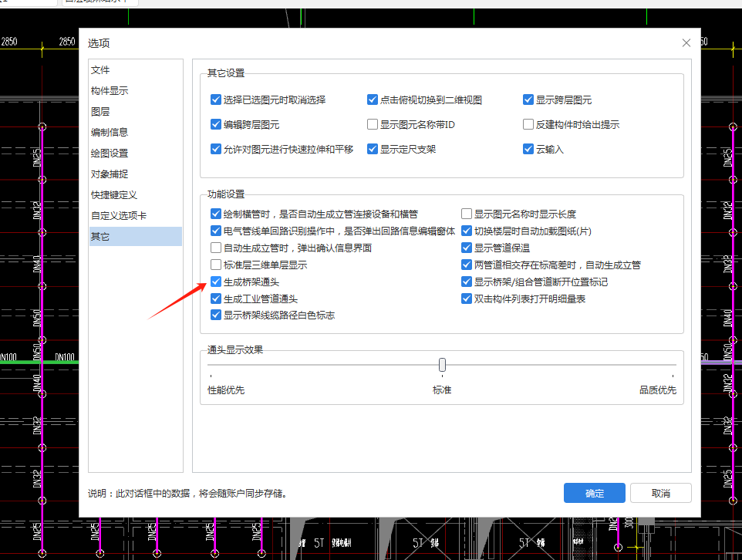Enable 显示图元名称带ID

pos(373,124)
